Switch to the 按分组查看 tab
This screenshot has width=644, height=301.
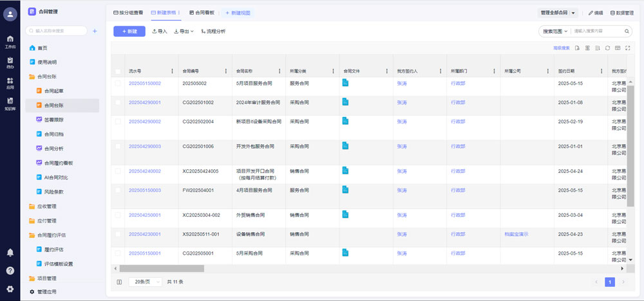tap(128, 13)
